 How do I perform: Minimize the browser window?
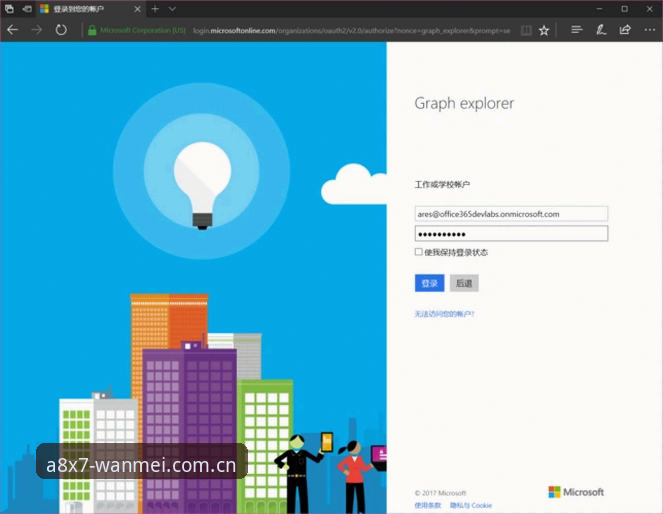(x=599, y=9)
